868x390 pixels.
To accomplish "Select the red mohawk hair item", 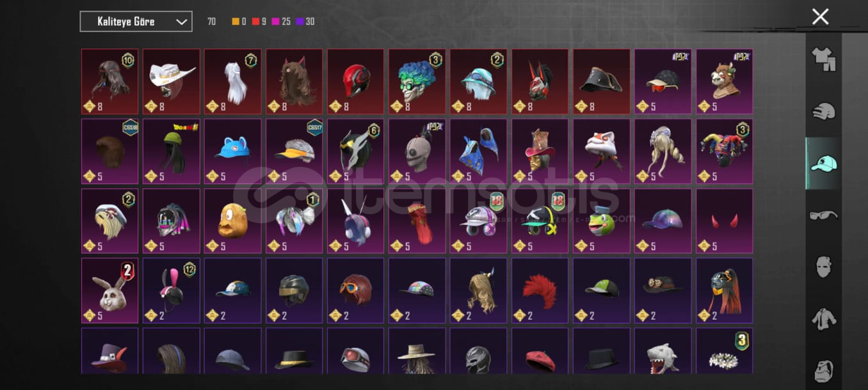I will [x=540, y=290].
